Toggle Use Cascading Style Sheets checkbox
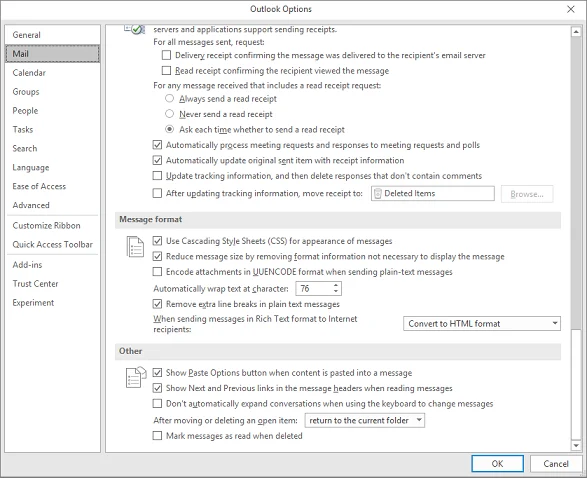 tap(157, 241)
